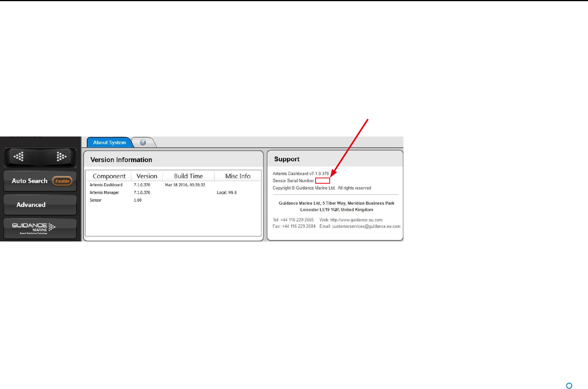
Task: Click the customerservices@guidance.eu.com email address
Action: [366, 226]
